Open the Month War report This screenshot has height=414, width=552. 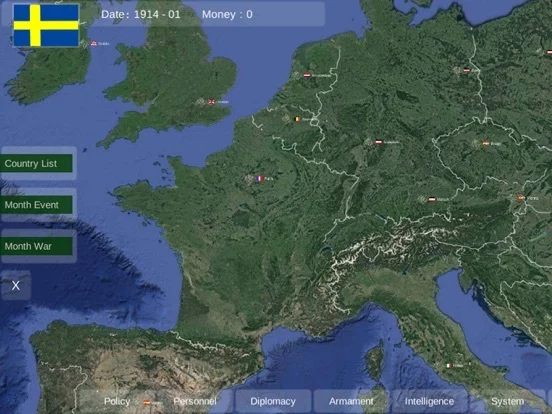click(x=36, y=246)
